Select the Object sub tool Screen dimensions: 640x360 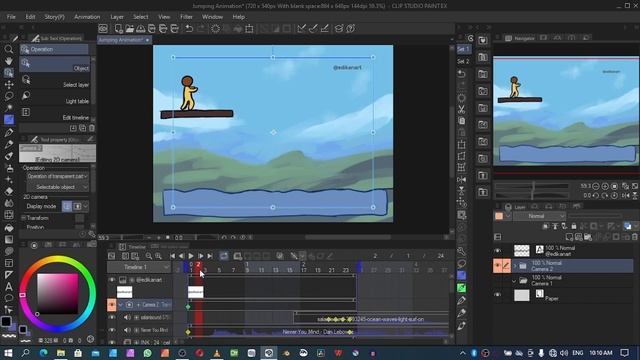(54, 64)
